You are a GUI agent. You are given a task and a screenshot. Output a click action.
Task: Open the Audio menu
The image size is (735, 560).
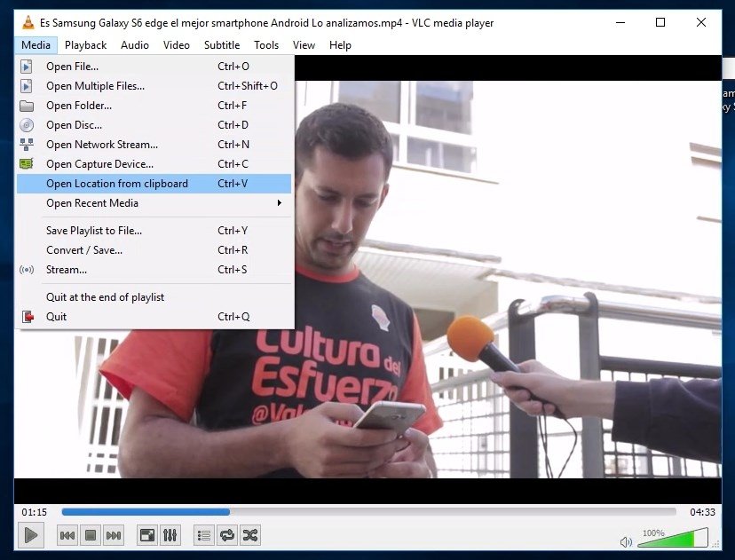pyautogui.click(x=135, y=45)
